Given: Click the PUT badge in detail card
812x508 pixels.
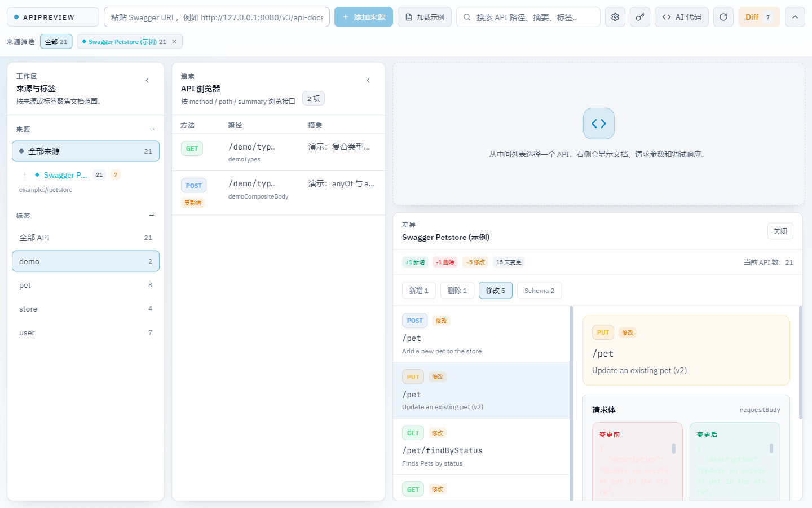Looking at the screenshot, I should (x=603, y=333).
